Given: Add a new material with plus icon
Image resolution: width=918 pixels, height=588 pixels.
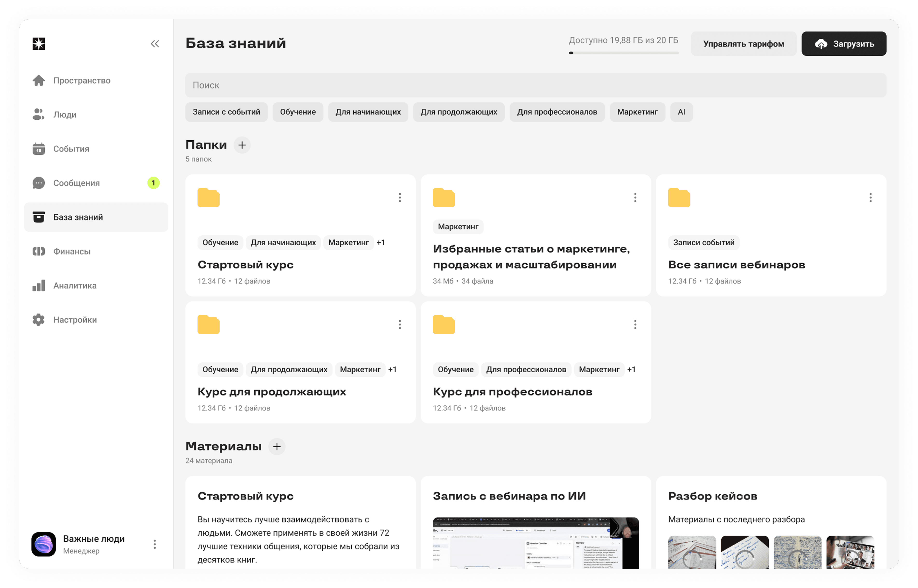Looking at the screenshot, I should pos(277,446).
